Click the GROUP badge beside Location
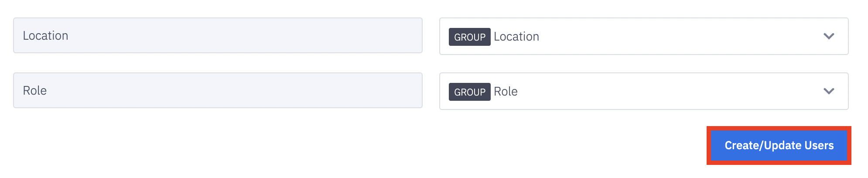This screenshot has height=178, width=868. click(x=469, y=37)
